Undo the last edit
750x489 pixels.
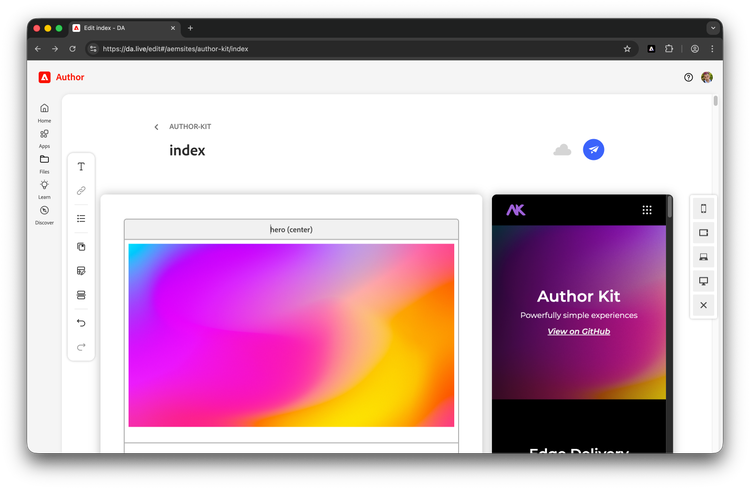pos(81,323)
